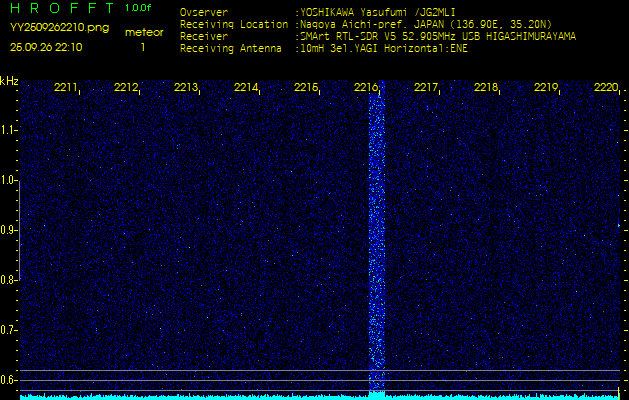The image size is (629, 400).
Task: Click the cyan signal level strip at bottom
Action: (x=320, y=397)
